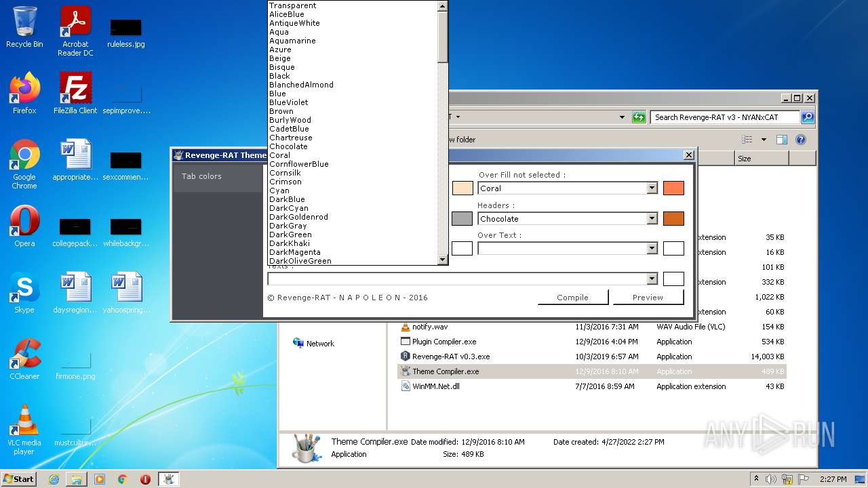The image size is (868, 488).
Task: Select the Tab colors tab
Action: coord(218,176)
